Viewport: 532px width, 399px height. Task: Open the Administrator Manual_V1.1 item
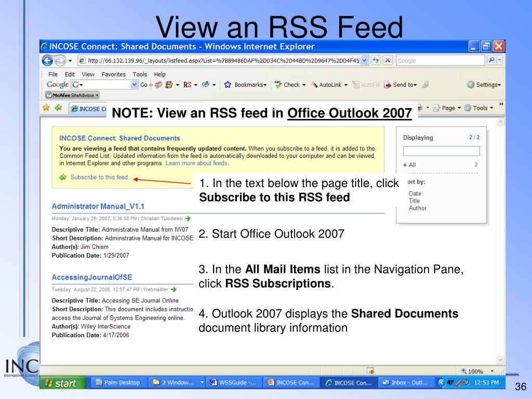[98, 206]
